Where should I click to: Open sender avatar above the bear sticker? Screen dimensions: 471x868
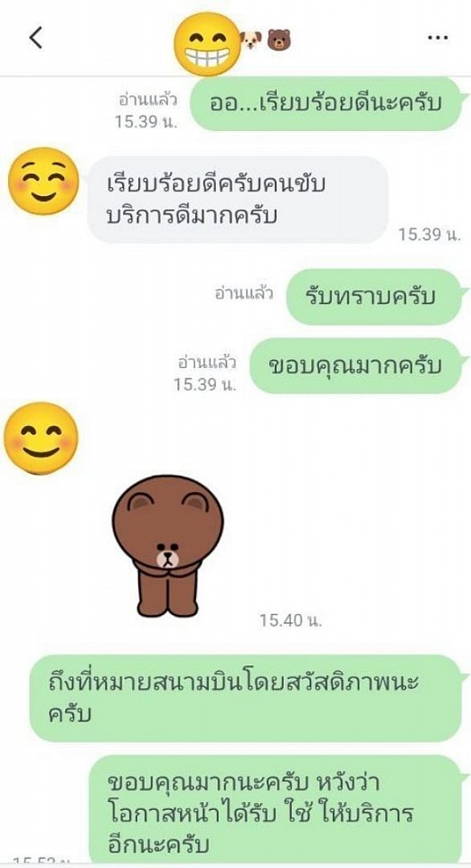[x=41, y=438]
